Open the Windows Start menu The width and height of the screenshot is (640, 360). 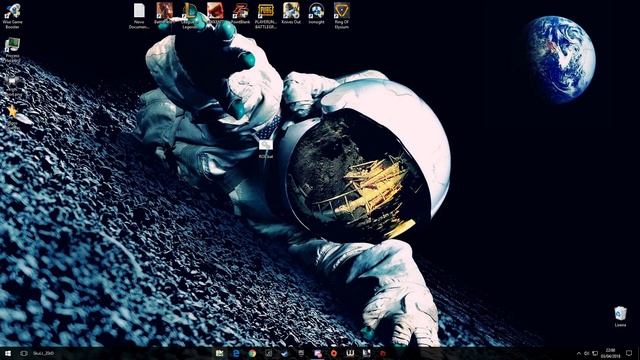point(8,353)
